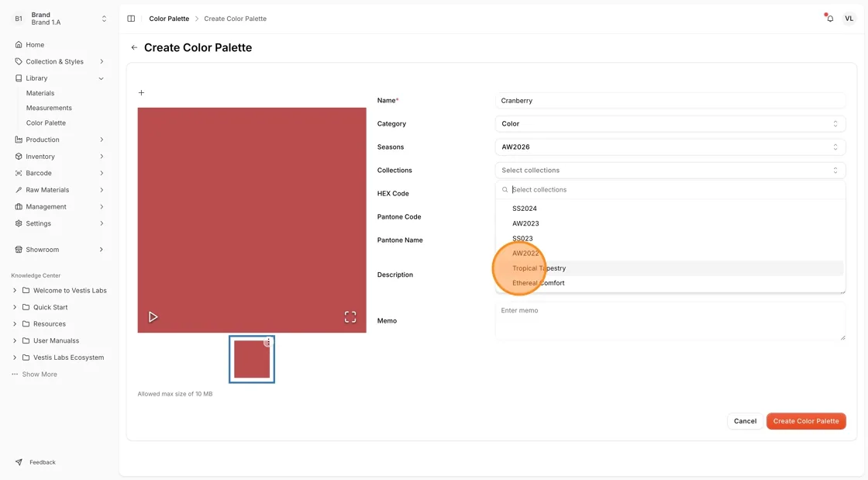Click the play icon on color preview

(153, 316)
